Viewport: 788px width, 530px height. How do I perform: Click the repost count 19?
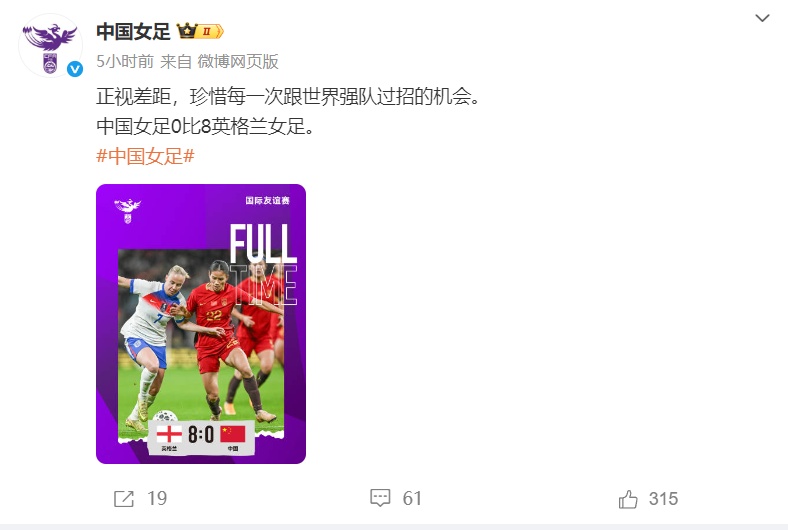(157, 498)
